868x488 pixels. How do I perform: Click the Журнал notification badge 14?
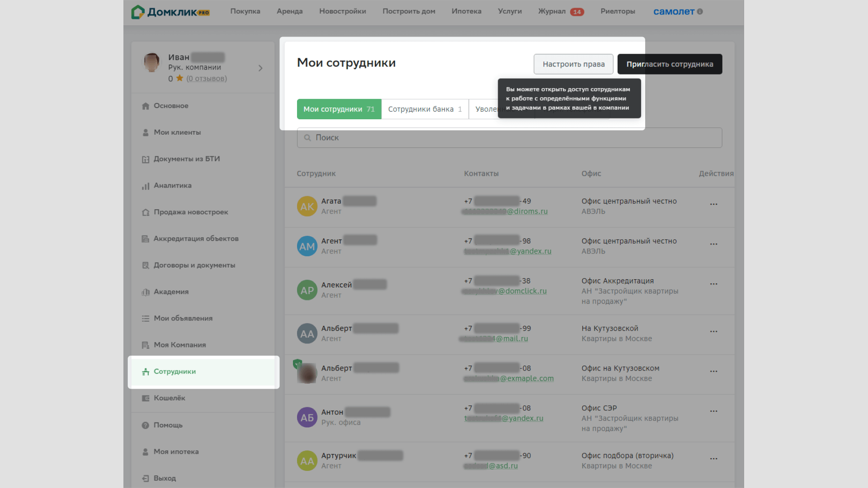pos(577,12)
